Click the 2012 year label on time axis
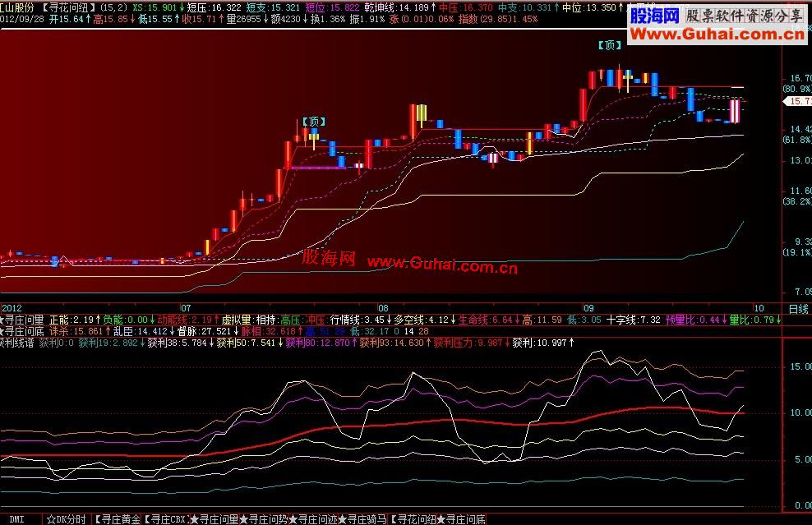Screen dimensions: 812x525 pos(12,309)
